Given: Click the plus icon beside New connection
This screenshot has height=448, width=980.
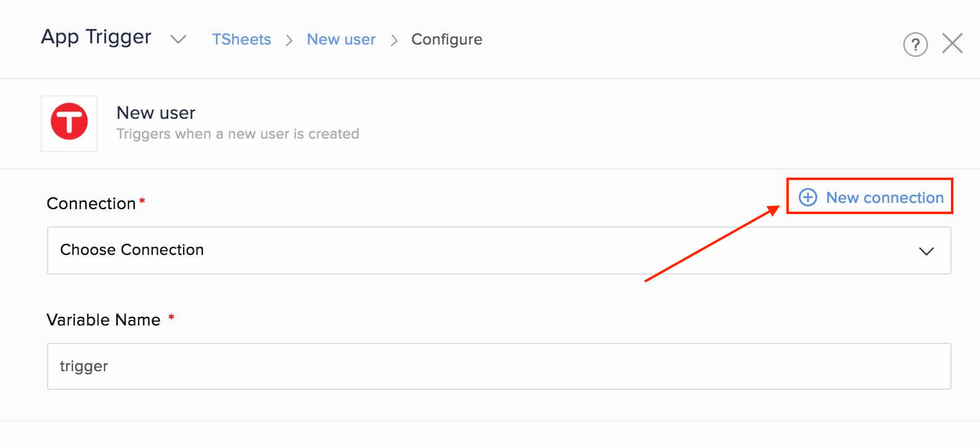Looking at the screenshot, I should pos(808,197).
